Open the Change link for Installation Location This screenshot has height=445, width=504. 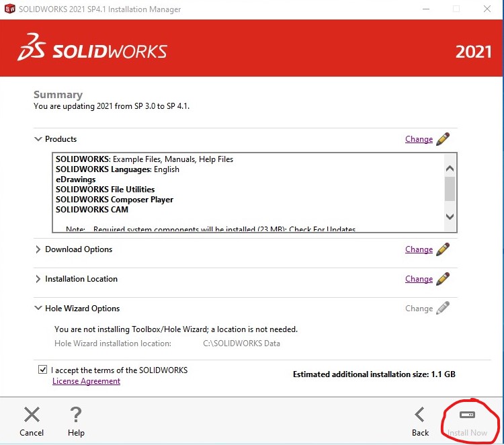pos(419,279)
